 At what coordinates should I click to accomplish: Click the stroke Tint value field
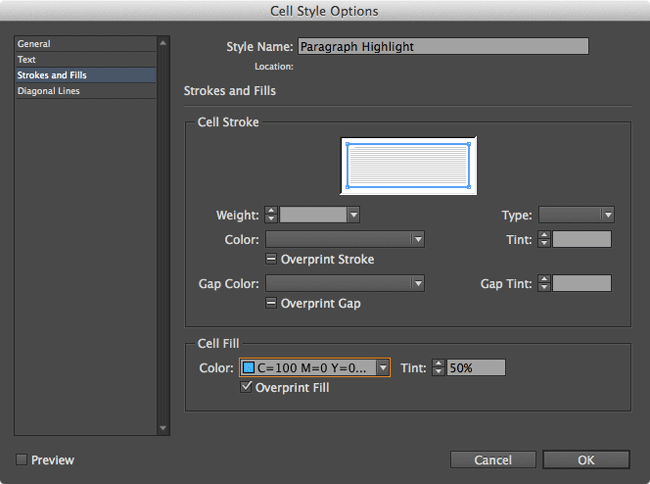pos(582,239)
